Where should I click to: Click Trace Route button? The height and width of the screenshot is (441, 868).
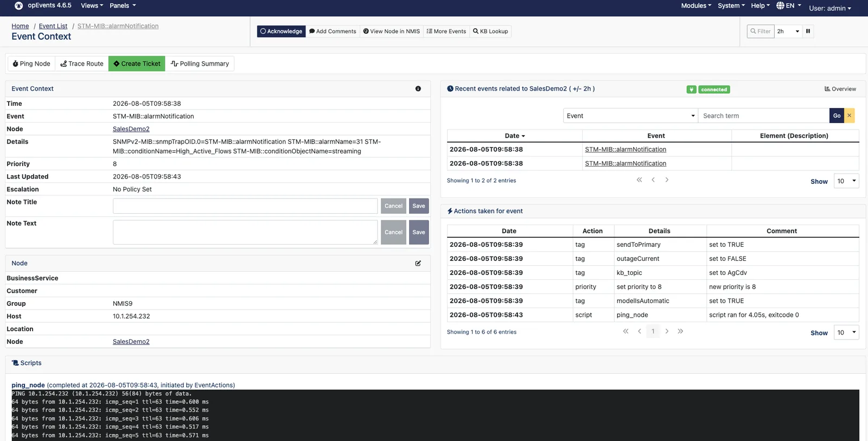[82, 63]
